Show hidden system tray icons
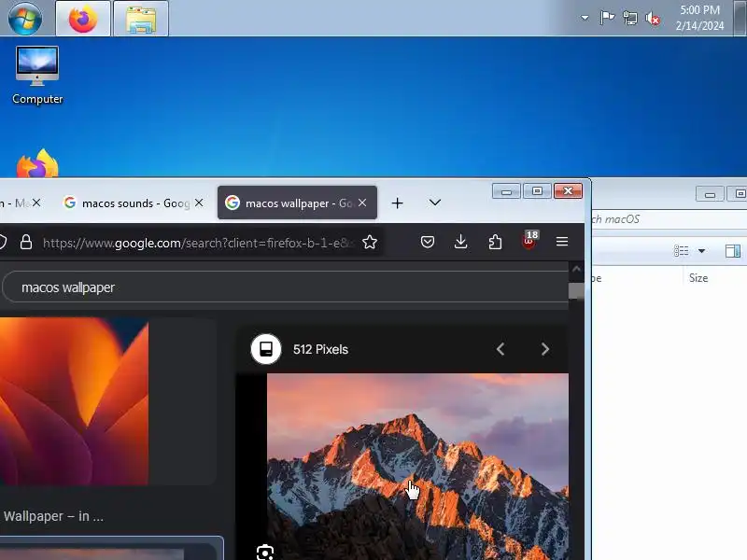Viewport: 747px width, 560px height. 585,18
